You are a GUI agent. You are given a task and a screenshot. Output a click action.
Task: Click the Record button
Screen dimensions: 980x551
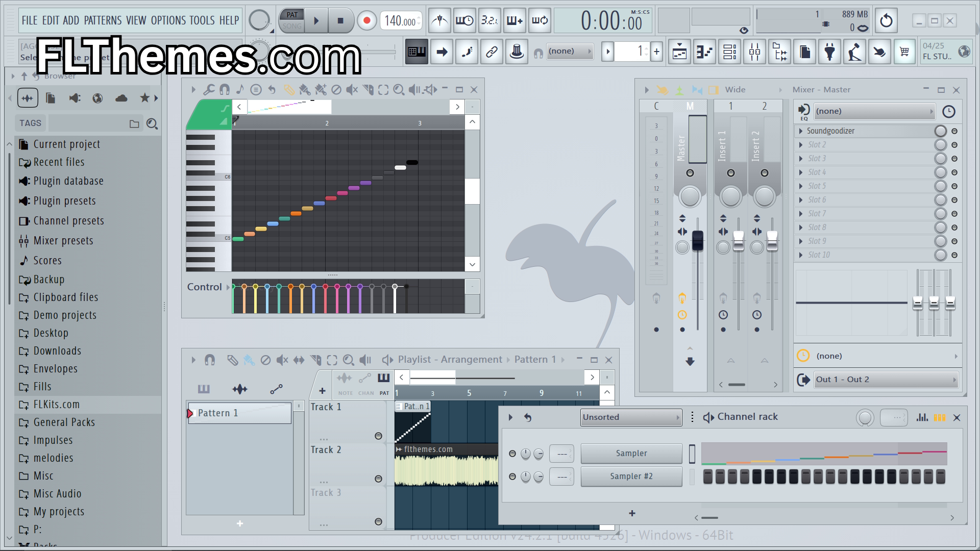[366, 21]
